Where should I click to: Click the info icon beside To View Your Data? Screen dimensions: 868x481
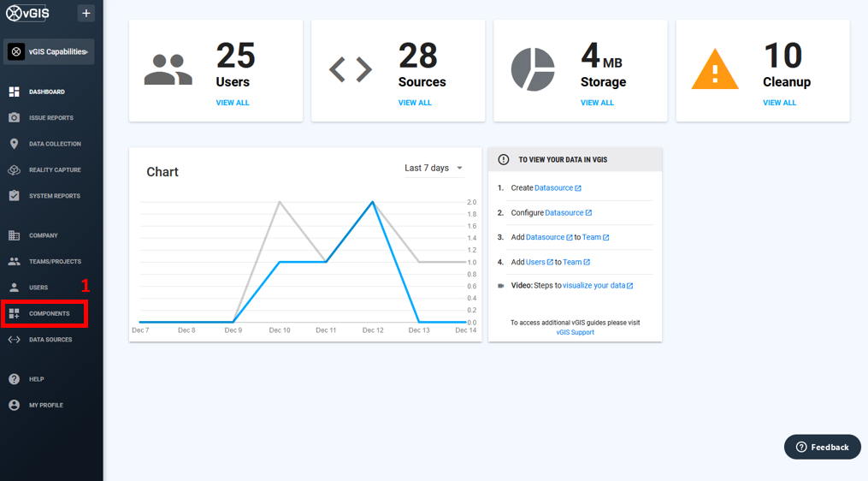(x=503, y=159)
